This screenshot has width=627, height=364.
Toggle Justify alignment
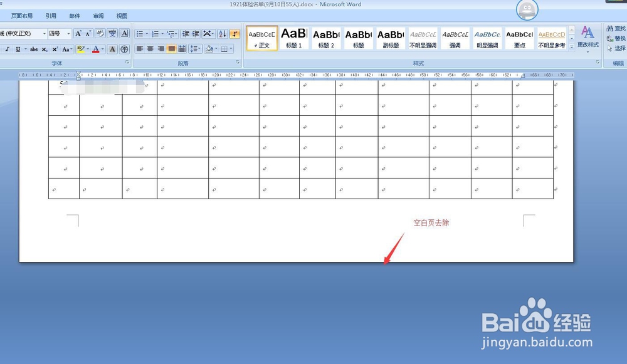tap(171, 49)
